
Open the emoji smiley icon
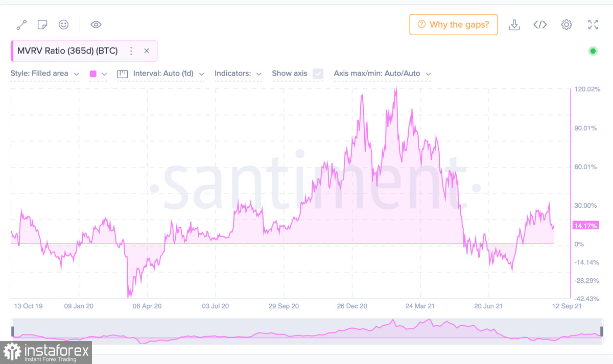pos(63,25)
